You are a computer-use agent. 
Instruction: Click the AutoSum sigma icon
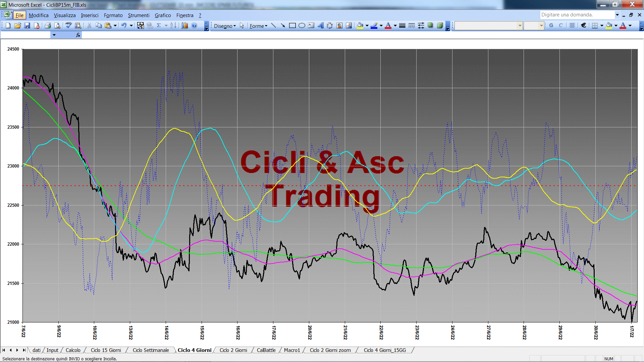(159, 25)
